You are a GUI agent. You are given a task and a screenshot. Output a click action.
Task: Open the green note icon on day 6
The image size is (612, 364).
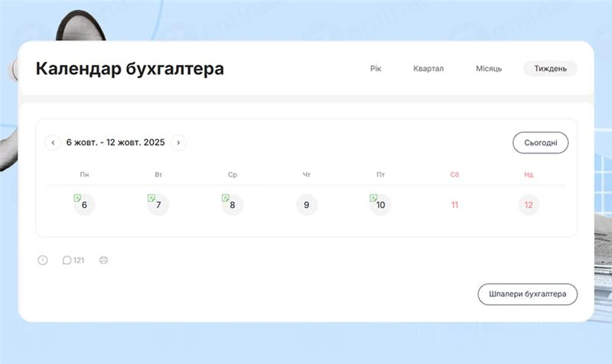coord(77,198)
